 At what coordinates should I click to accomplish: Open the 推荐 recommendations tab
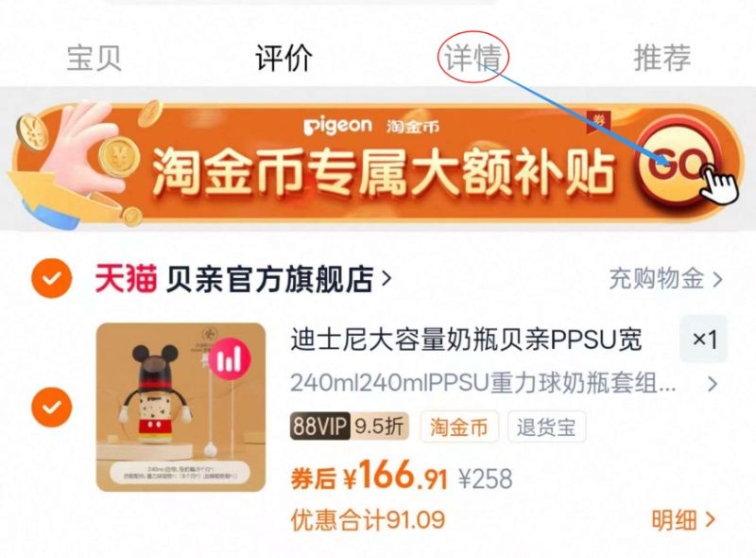662,58
